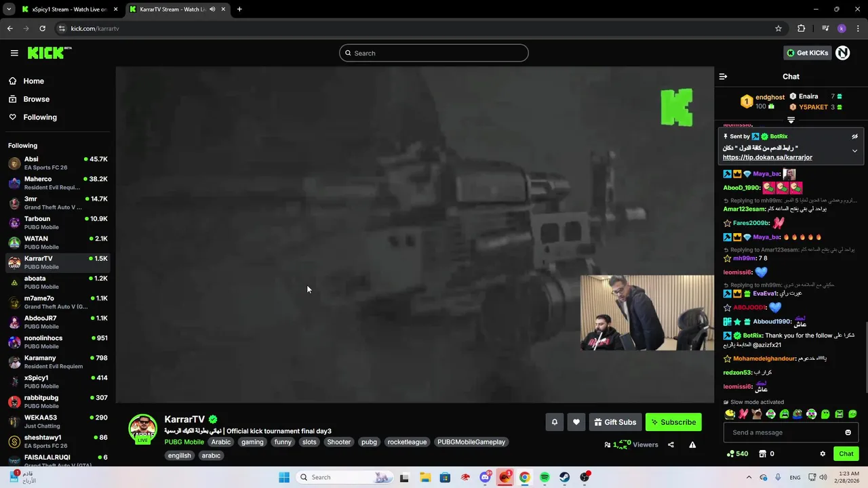Open the Windows Start menu

point(284,477)
